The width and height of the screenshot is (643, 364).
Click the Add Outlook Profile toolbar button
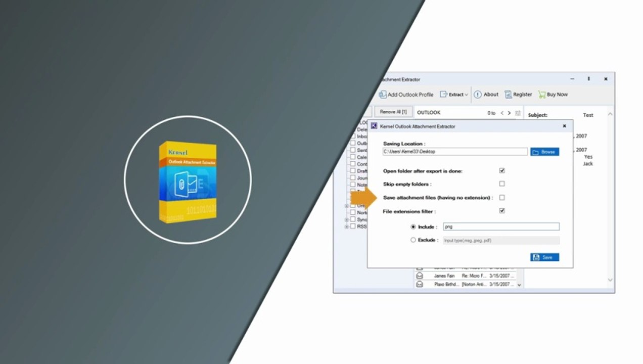(406, 95)
